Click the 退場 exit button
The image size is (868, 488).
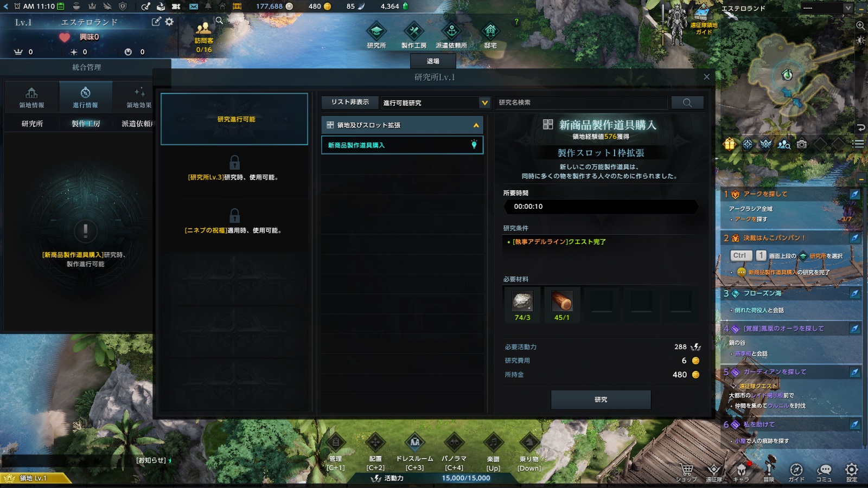[433, 61]
